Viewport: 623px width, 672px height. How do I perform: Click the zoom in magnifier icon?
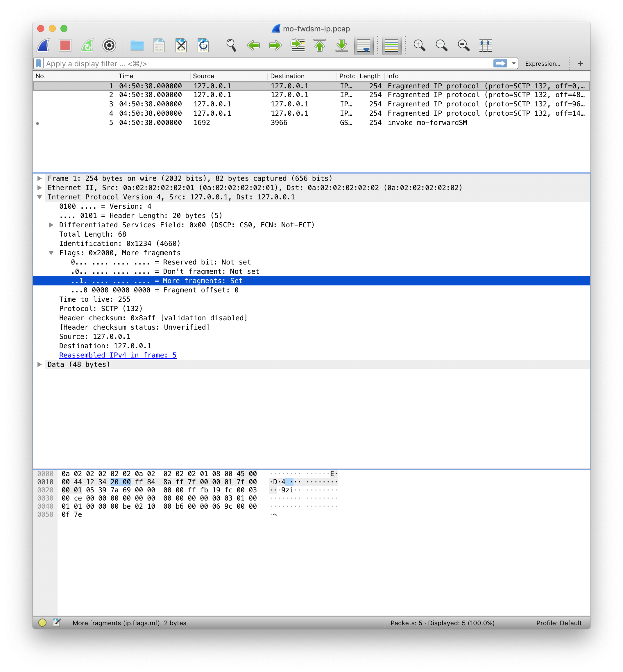pos(419,45)
